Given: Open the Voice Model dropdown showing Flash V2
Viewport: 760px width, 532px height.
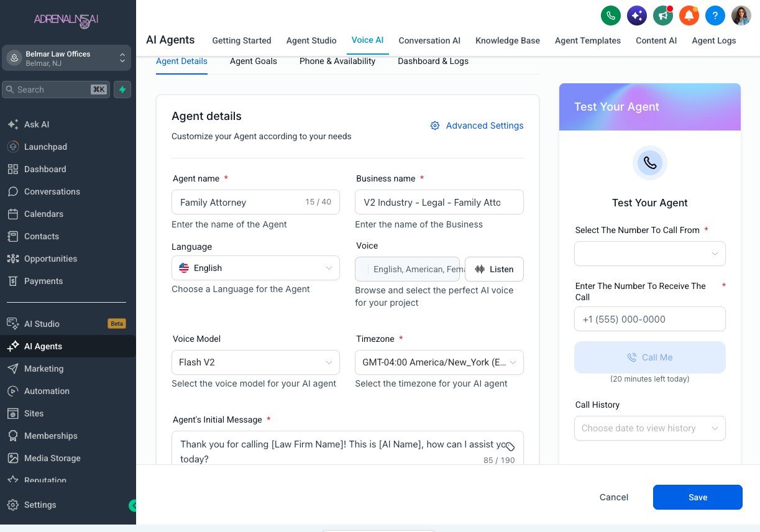Looking at the screenshot, I should pos(255,362).
